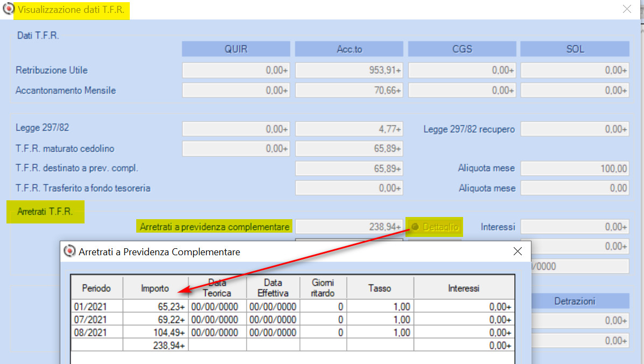Select Accantonamento Mensile Acc.to field showing 70,66+
Image resolution: width=644 pixels, height=364 pixels.
point(349,90)
